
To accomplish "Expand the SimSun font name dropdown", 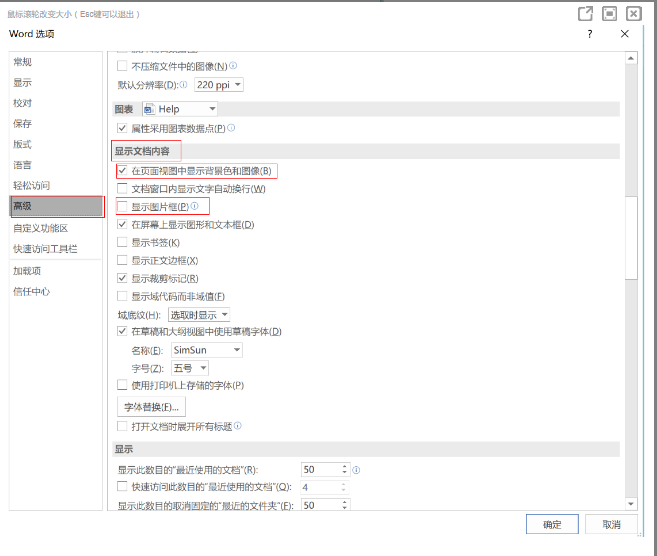I will (206, 350).
